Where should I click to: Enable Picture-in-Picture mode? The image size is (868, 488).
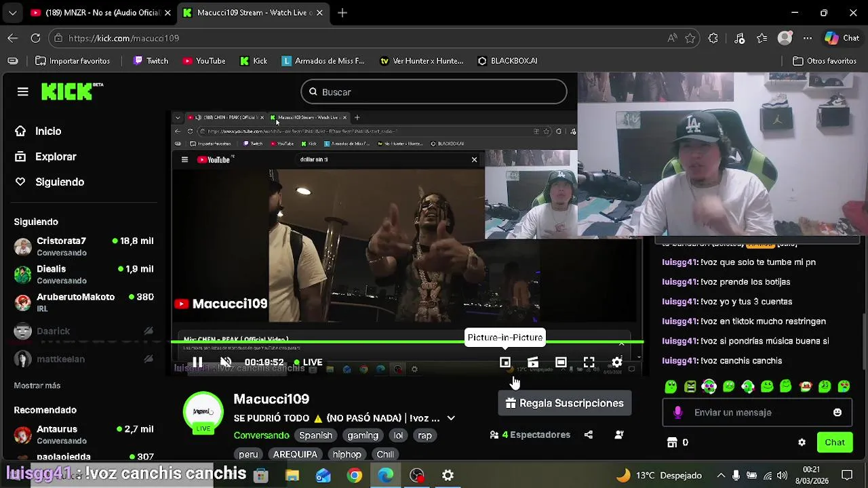(x=505, y=363)
